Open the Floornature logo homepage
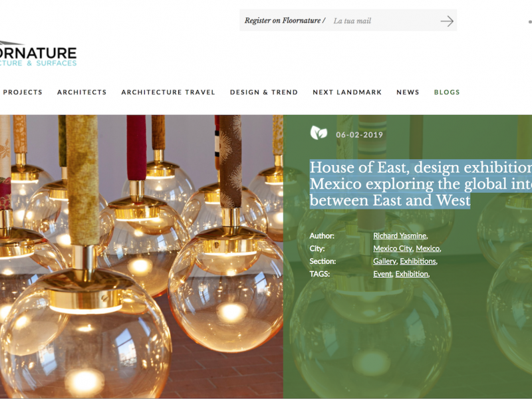The height and width of the screenshot is (399, 532). [38, 54]
